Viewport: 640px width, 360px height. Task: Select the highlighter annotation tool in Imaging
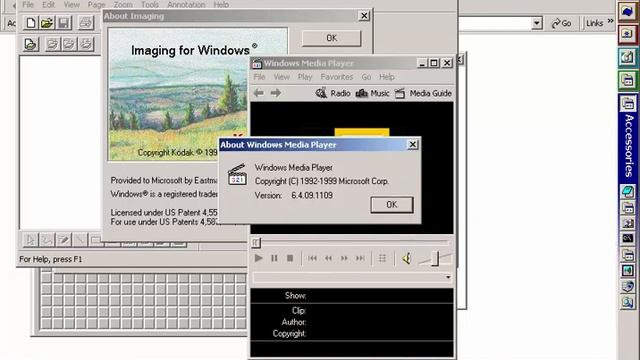click(64, 240)
